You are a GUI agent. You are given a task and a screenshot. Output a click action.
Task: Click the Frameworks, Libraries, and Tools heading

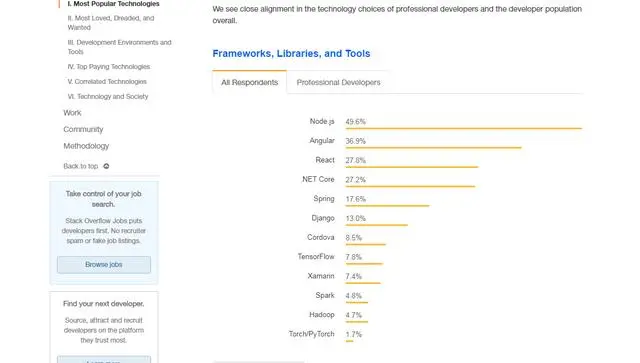pyautogui.click(x=291, y=53)
